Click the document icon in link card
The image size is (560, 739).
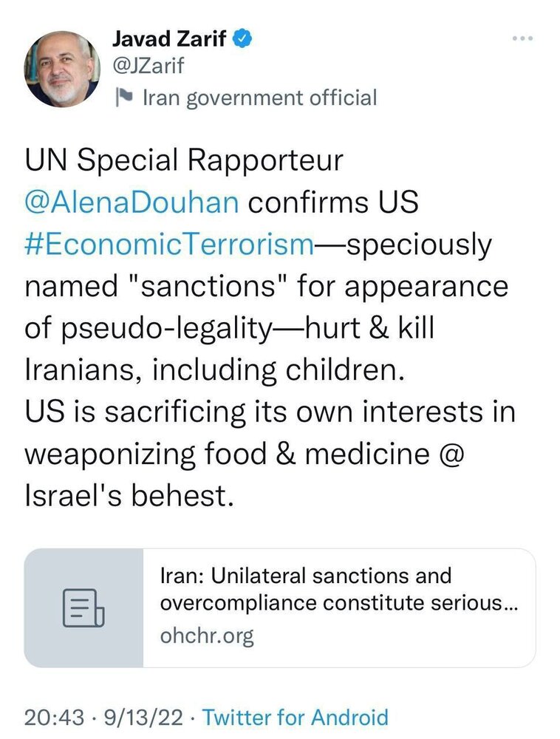tap(83, 608)
